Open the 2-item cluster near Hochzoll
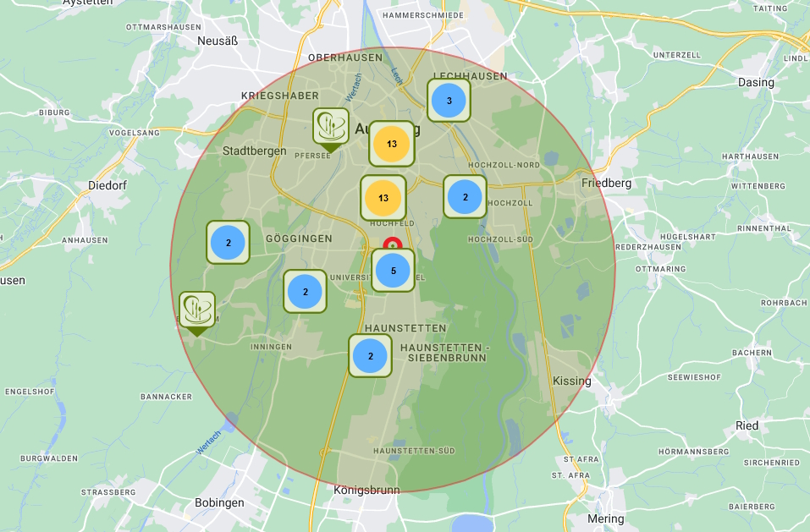This screenshot has height=532, width=810. pos(465,197)
